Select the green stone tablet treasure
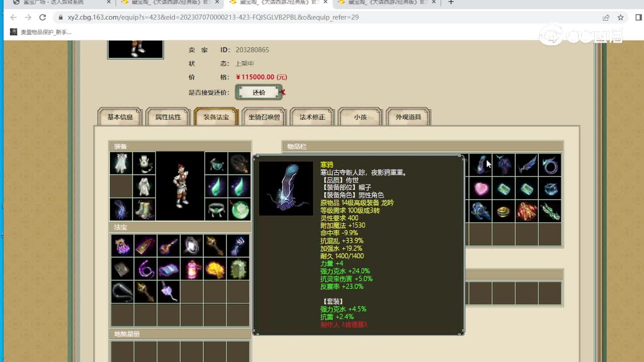Viewport: 644px width, 362px height. coord(238,269)
